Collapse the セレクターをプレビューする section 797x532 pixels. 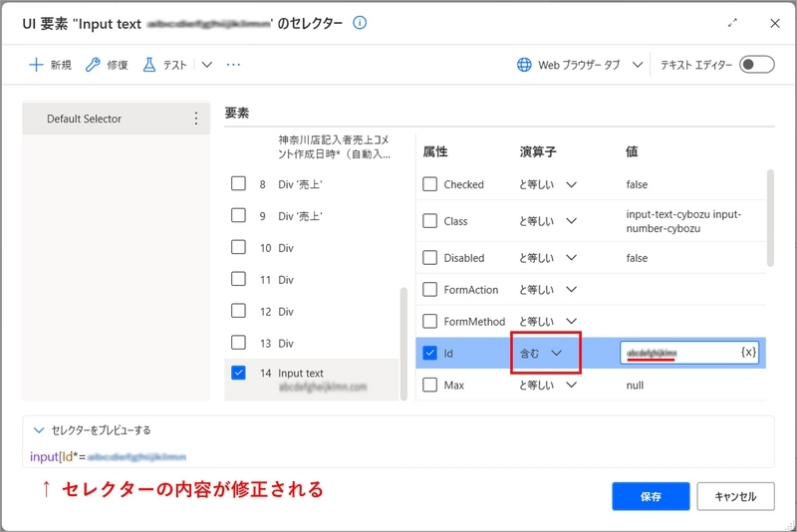tap(39, 430)
